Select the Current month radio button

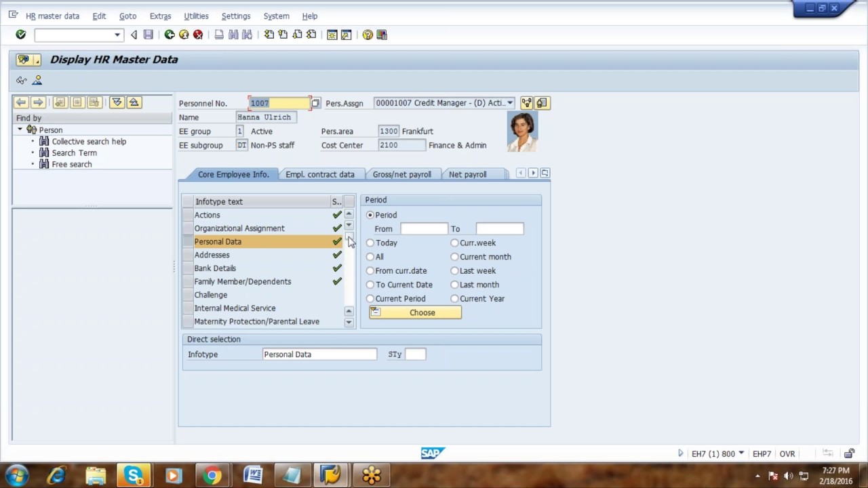point(454,257)
